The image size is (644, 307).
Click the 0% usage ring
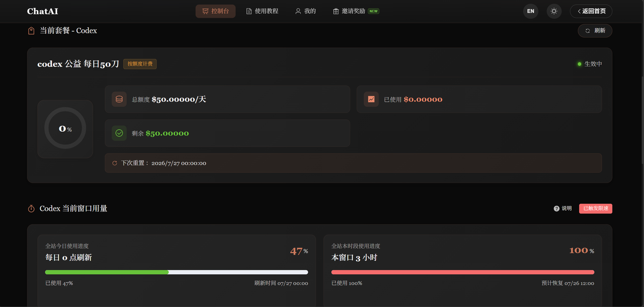click(65, 129)
